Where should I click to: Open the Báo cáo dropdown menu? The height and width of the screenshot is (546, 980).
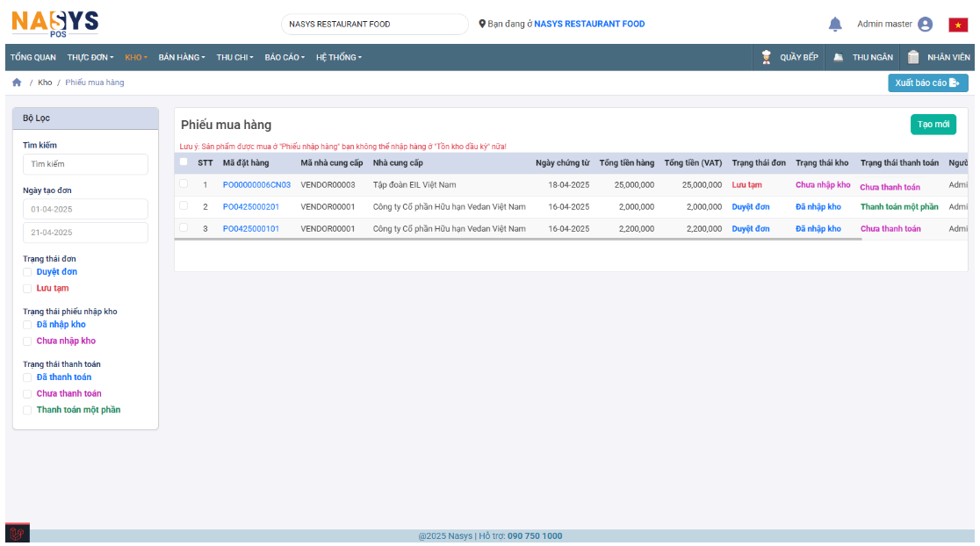point(285,58)
